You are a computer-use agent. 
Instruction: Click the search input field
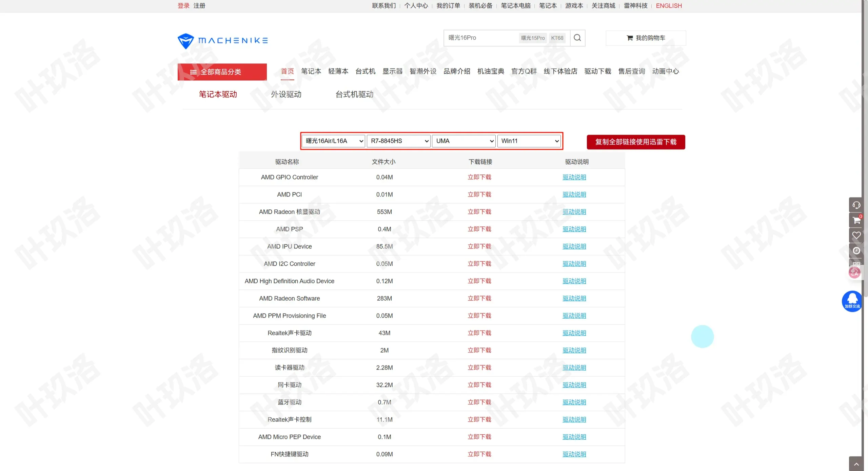481,38
